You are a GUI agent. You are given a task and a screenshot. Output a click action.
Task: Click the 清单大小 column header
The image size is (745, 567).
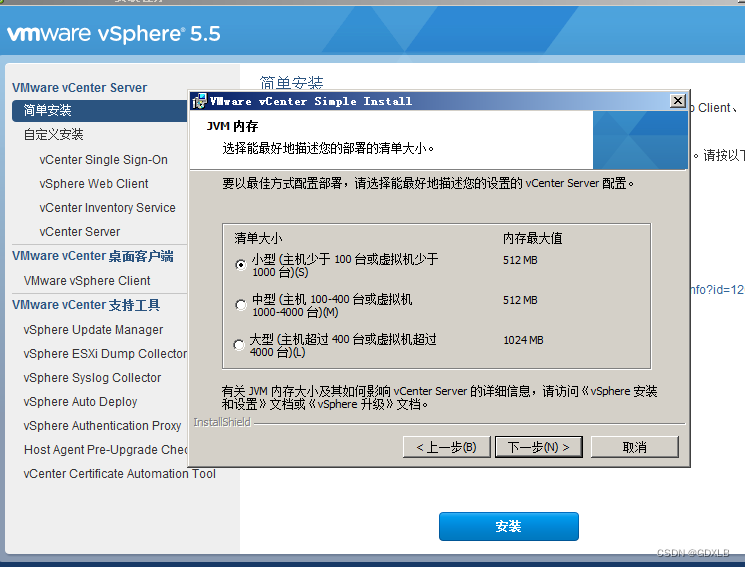tap(258, 238)
